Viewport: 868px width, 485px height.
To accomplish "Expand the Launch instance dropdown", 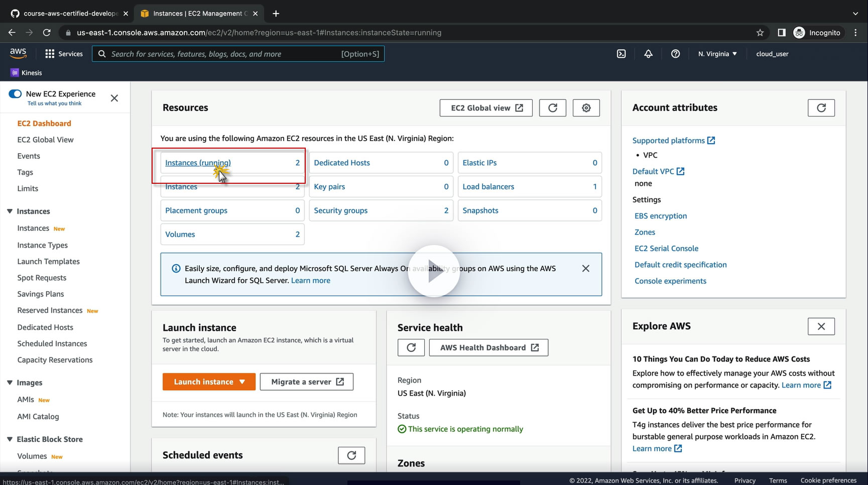I will 209,382.
